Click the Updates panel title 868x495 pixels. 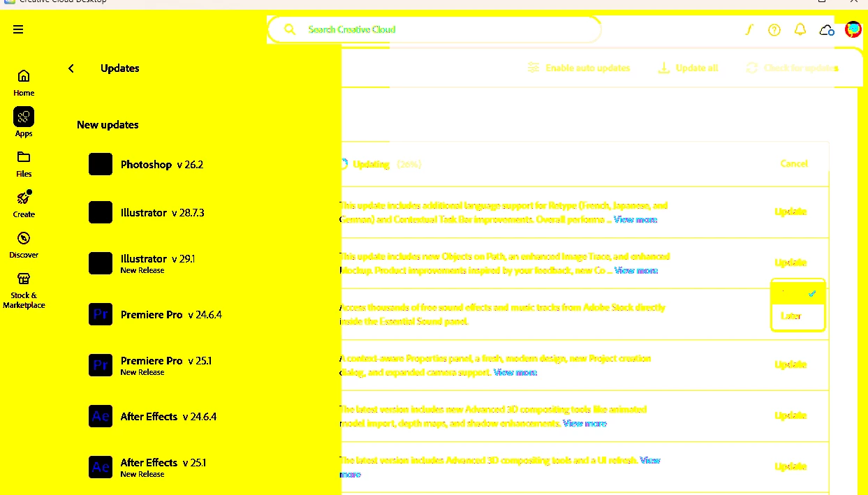pyautogui.click(x=120, y=68)
